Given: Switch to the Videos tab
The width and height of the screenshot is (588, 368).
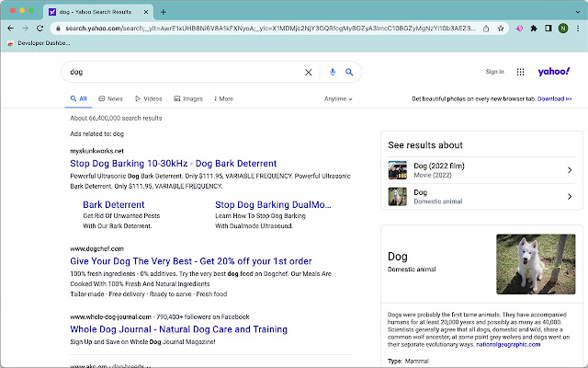Looking at the screenshot, I should pos(149,98).
